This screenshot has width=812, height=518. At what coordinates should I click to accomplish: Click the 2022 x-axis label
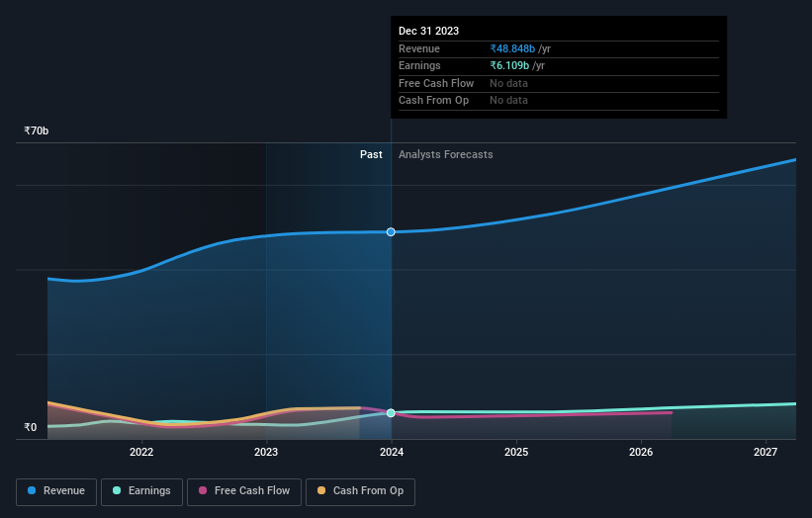(x=141, y=452)
